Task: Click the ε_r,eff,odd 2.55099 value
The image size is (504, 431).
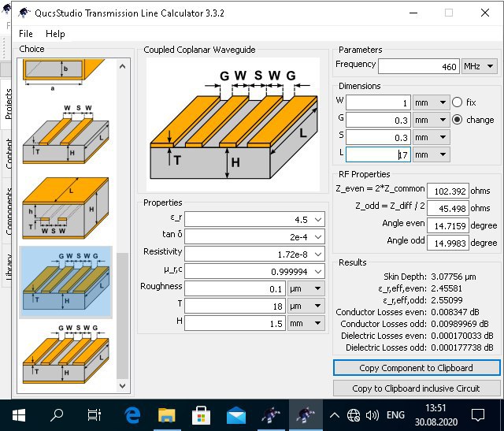Action: pos(447,300)
